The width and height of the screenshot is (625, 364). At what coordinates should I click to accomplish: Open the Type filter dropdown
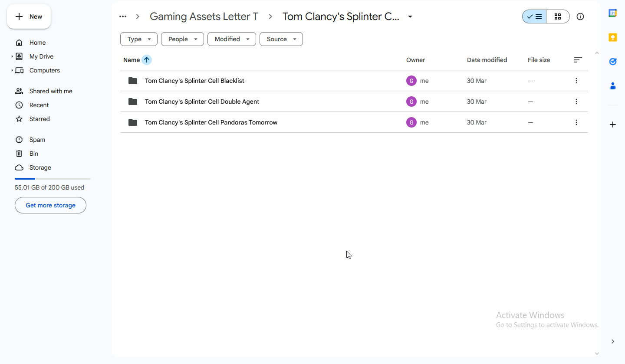click(139, 39)
